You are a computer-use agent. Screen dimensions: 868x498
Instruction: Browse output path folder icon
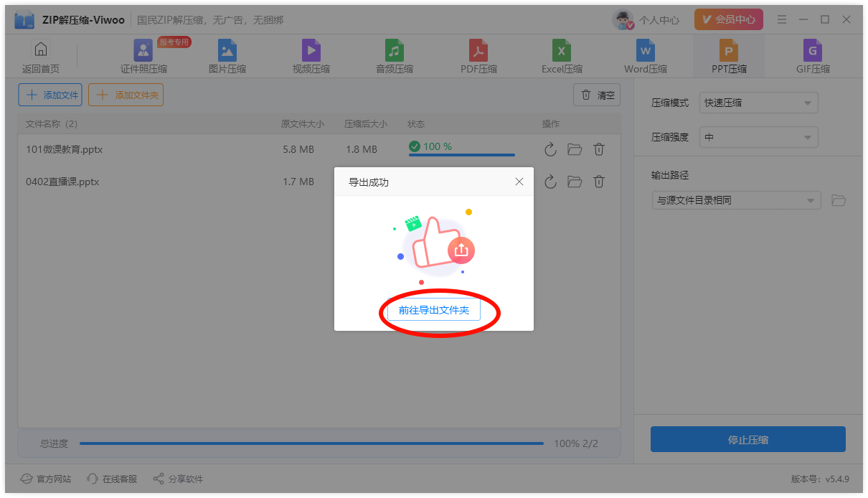[839, 200]
